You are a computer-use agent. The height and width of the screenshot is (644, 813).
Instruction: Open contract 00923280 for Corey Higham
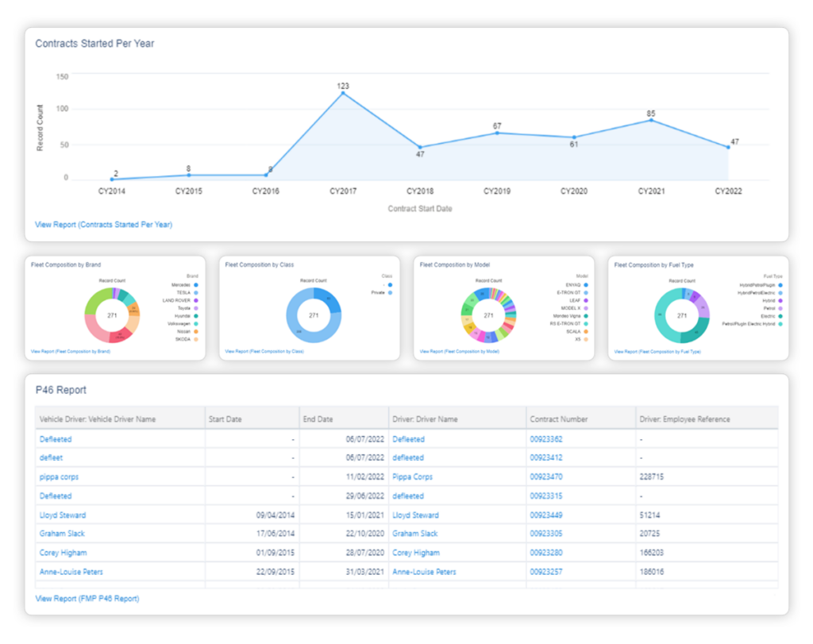[546, 553]
